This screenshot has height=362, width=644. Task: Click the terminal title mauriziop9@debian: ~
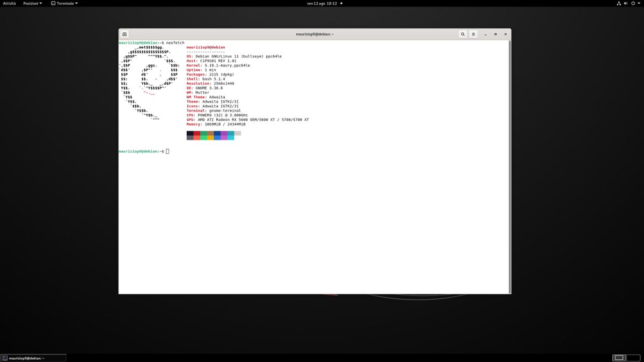point(314,34)
